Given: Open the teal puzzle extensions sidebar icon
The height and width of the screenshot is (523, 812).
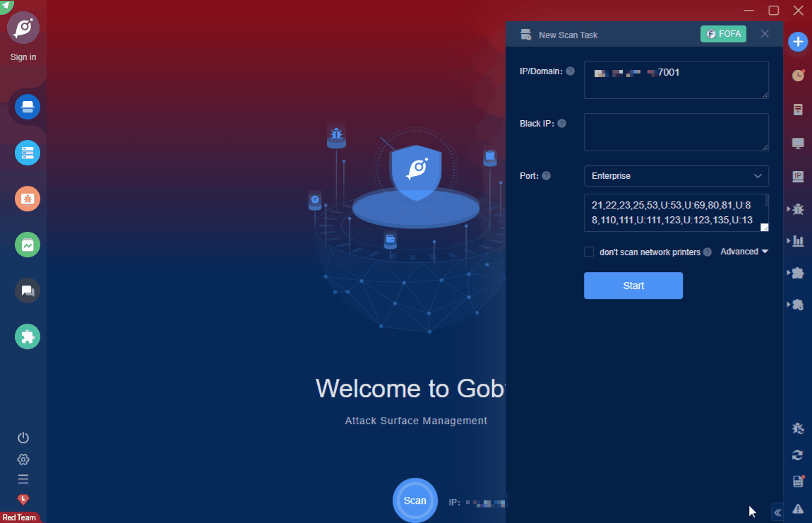Looking at the screenshot, I should (28, 336).
